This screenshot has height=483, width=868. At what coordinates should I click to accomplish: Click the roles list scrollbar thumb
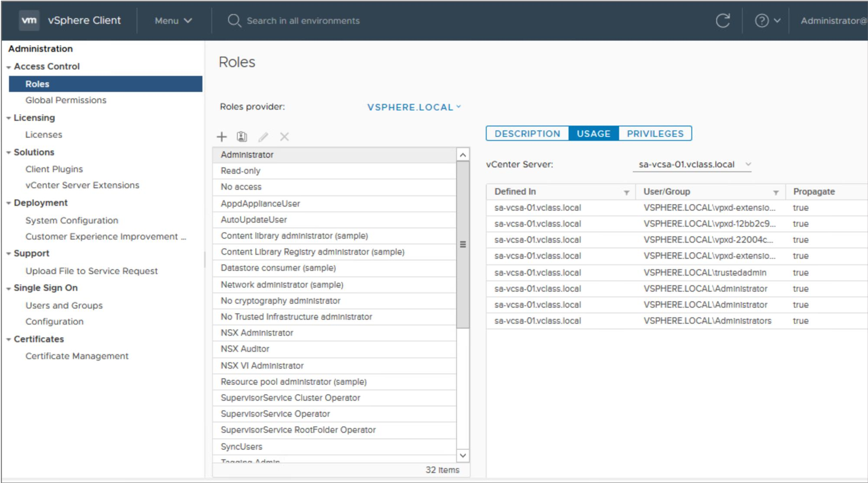click(463, 245)
